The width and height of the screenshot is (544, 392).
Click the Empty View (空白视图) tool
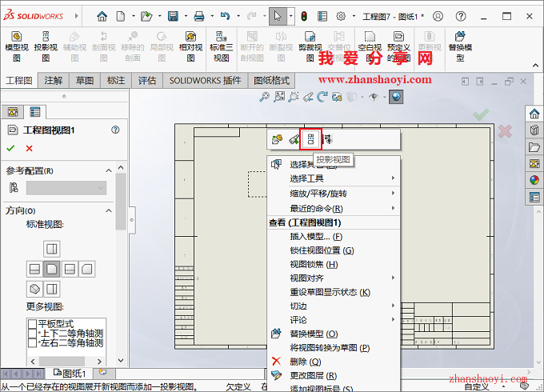[x=370, y=46]
